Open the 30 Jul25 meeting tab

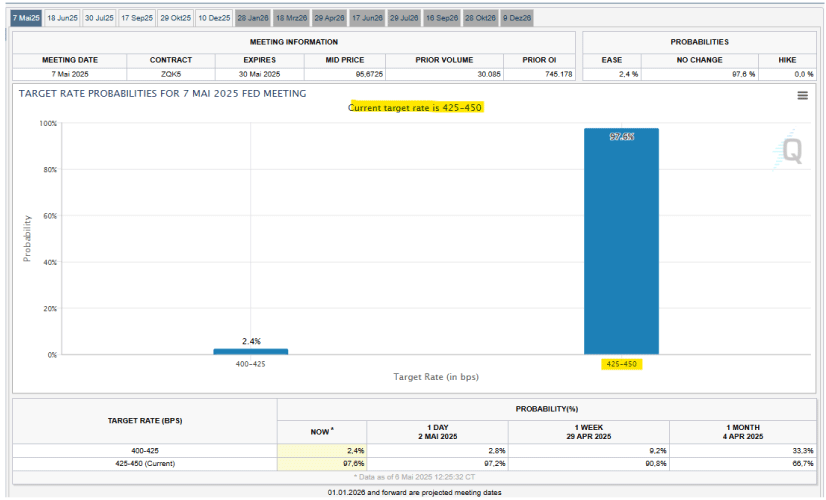(98, 18)
